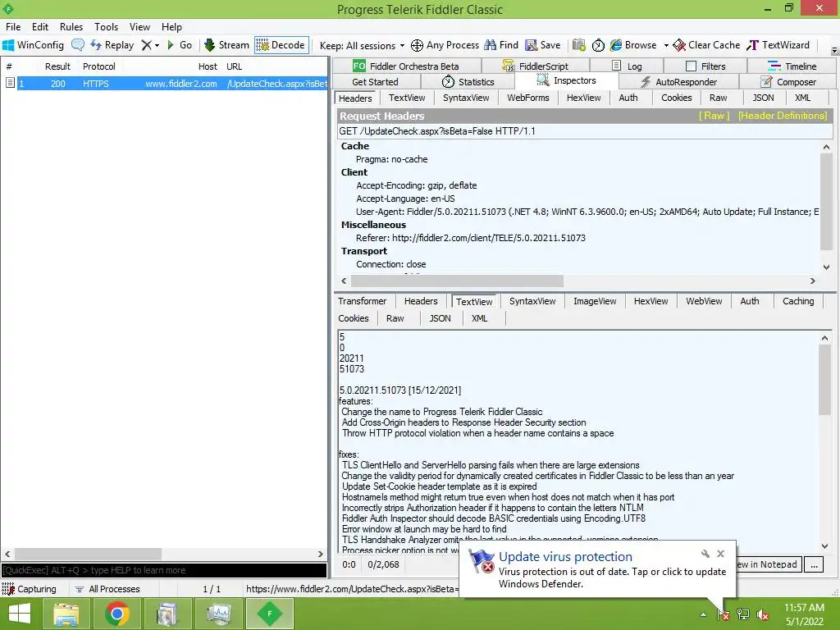Open the Rules menu

pos(71,27)
